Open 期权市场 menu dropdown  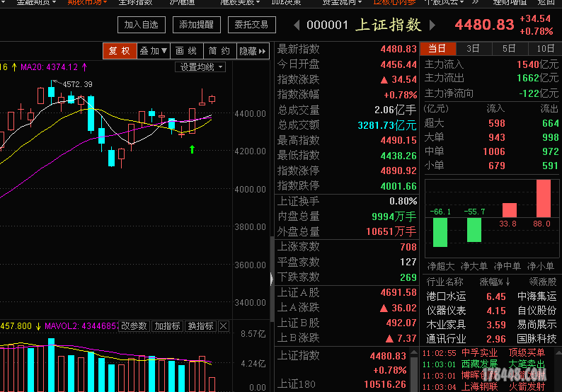coord(87,3)
